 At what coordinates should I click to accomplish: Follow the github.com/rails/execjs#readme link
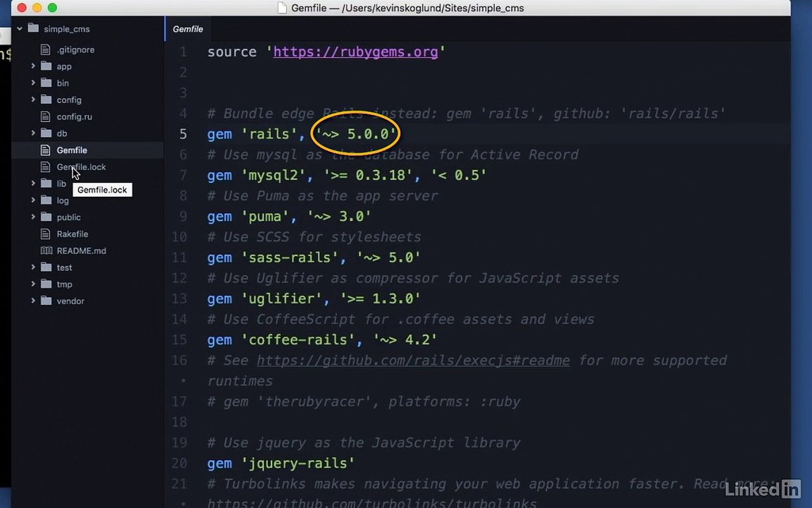[413, 361]
